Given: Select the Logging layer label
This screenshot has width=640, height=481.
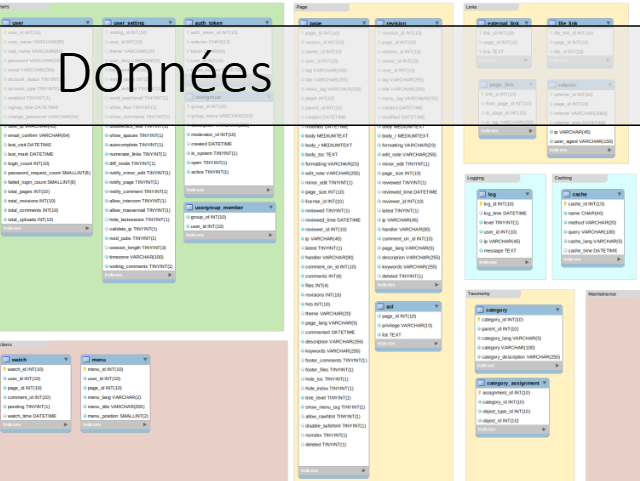Looking at the screenshot, I should pyautogui.click(x=477, y=178).
